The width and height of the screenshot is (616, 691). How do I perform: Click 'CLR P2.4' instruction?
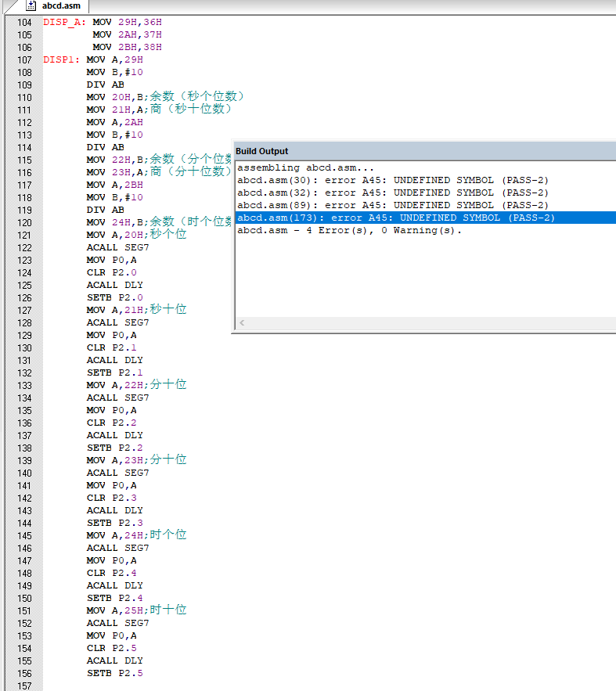click(111, 574)
